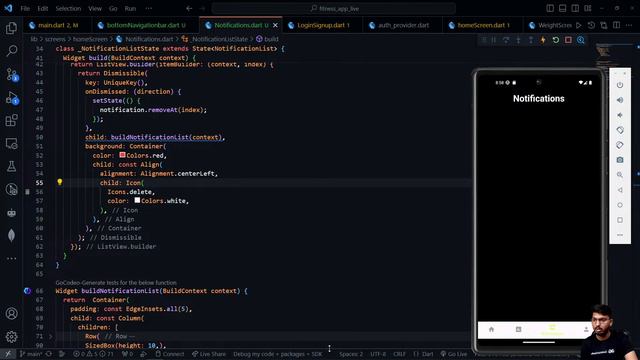
Task: Rotate emulator left
Action: 620,130
